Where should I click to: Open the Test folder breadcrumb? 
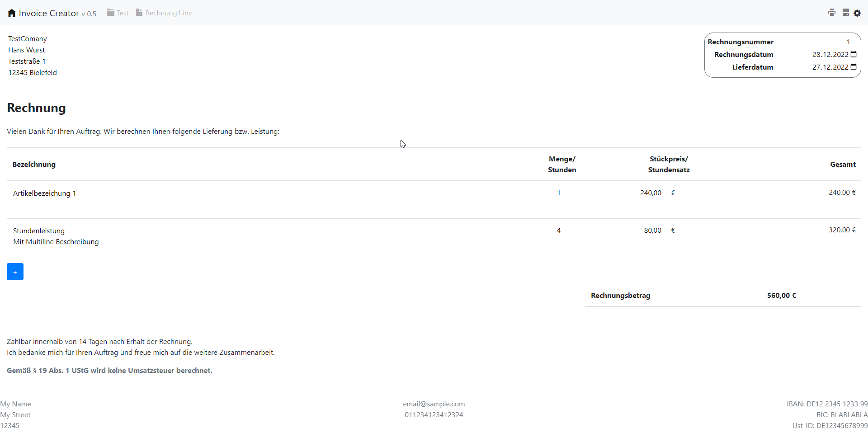pos(123,13)
